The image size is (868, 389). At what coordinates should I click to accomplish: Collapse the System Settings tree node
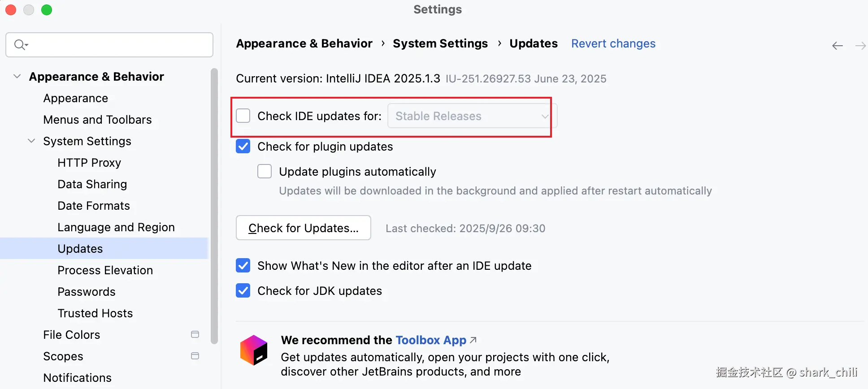coord(31,141)
